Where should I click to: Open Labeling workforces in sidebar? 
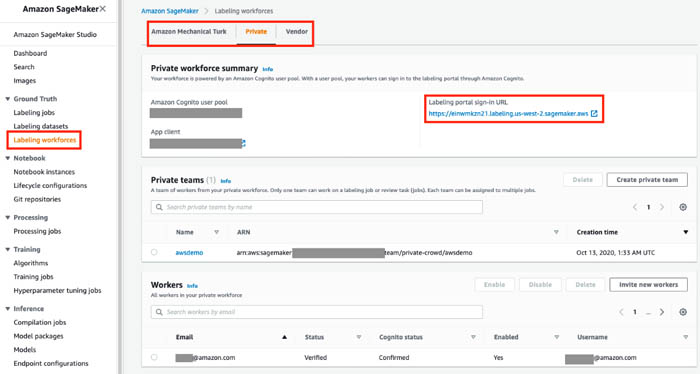(45, 140)
